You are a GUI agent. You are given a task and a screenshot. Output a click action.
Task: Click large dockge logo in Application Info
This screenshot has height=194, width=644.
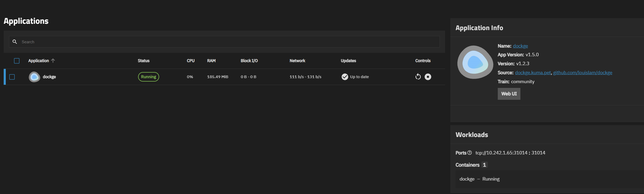click(475, 62)
